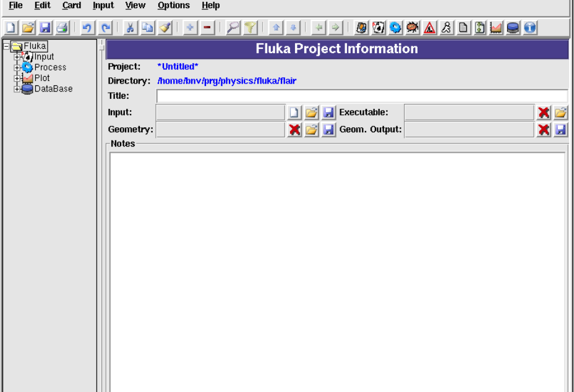Show project info with blue info icon

(530, 27)
